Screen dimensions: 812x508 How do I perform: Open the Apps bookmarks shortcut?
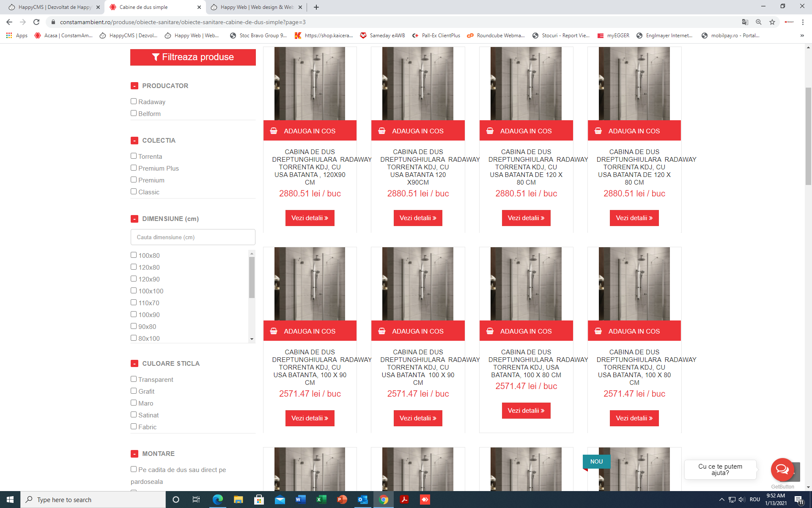(x=17, y=36)
